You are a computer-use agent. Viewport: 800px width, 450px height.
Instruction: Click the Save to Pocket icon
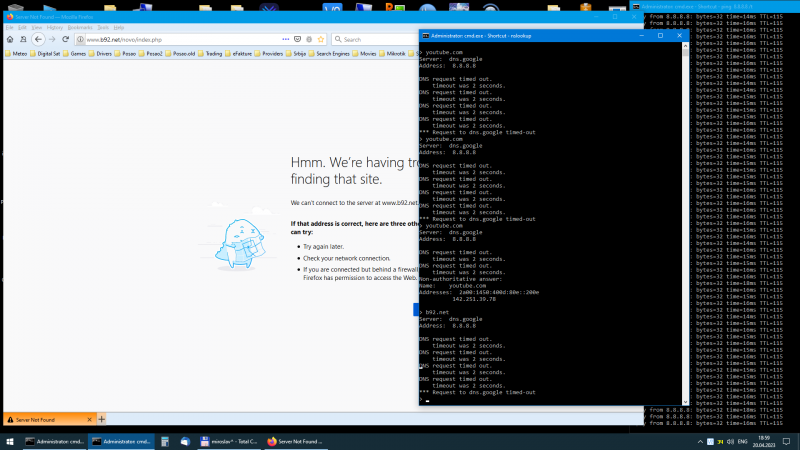(x=297, y=39)
